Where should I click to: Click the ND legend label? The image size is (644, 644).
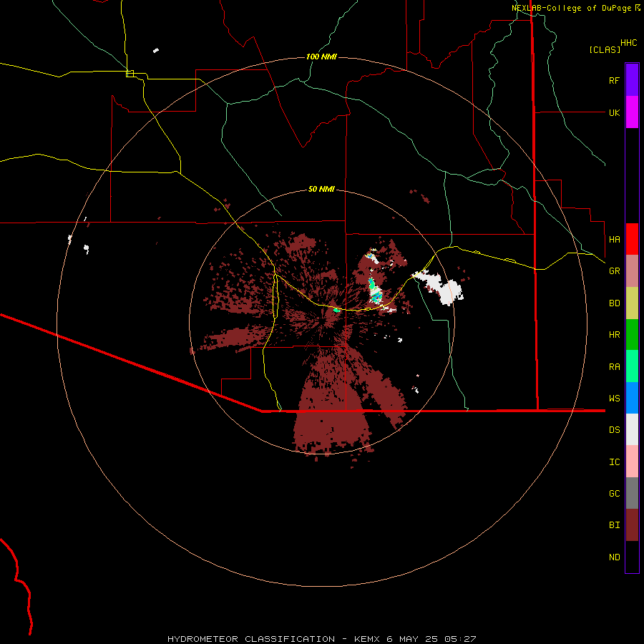point(614,557)
